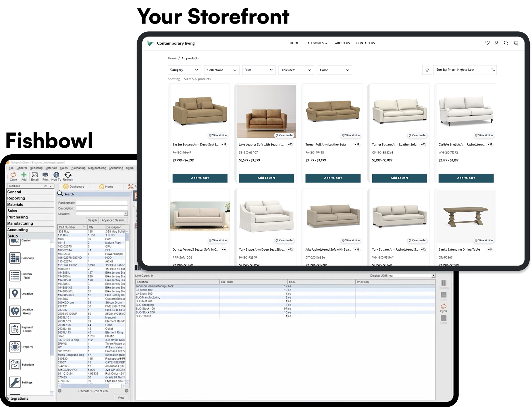Open the Sort By Price dropdown

(x=465, y=70)
